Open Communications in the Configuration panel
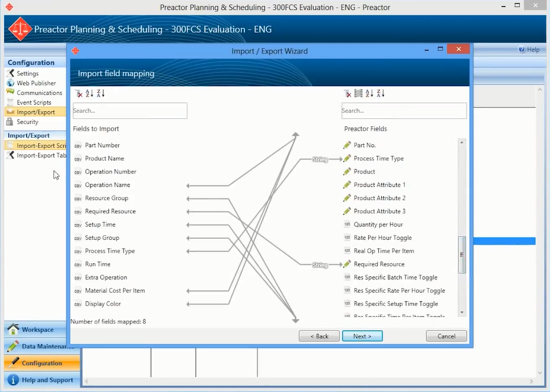550x392 pixels. pyautogui.click(x=39, y=93)
